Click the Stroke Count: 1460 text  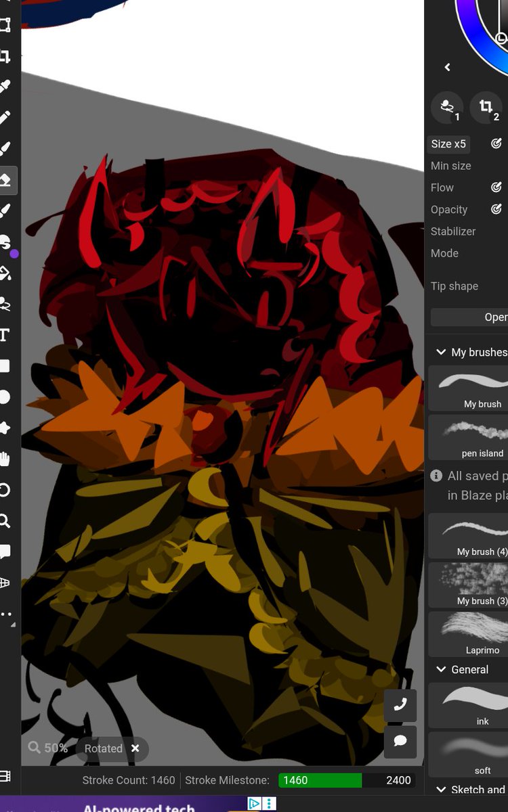129,780
